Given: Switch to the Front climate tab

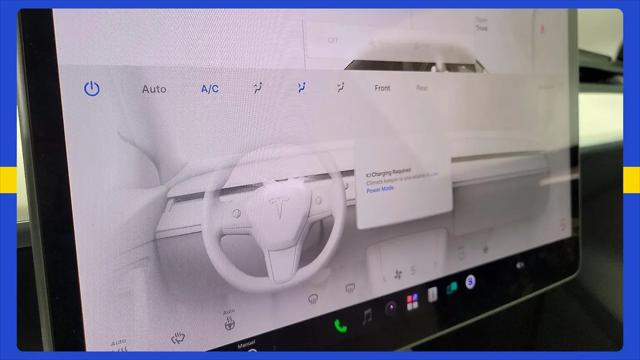Looking at the screenshot, I should tap(382, 88).
